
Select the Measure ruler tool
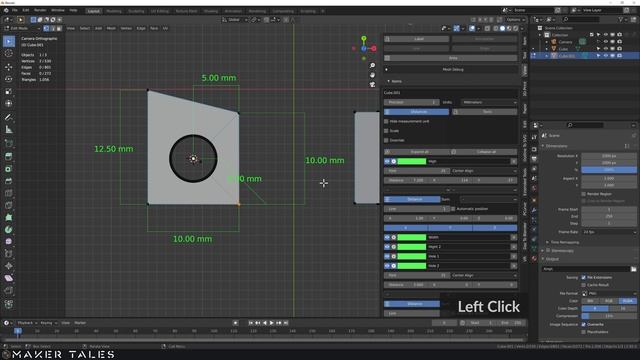click(9, 130)
